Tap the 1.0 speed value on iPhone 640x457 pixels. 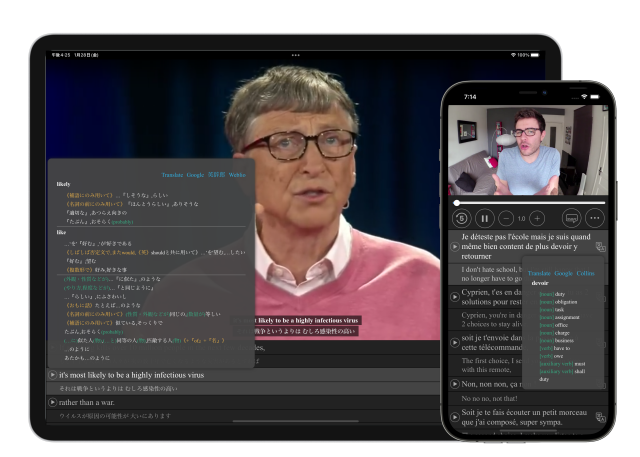[x=522, y=219]
